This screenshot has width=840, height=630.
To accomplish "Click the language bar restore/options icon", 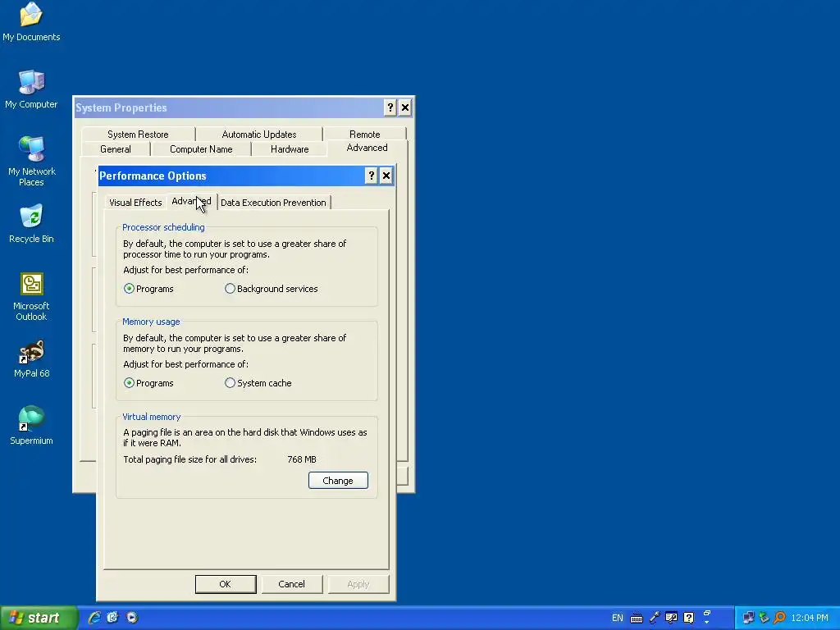I will [x=706, y=614].
